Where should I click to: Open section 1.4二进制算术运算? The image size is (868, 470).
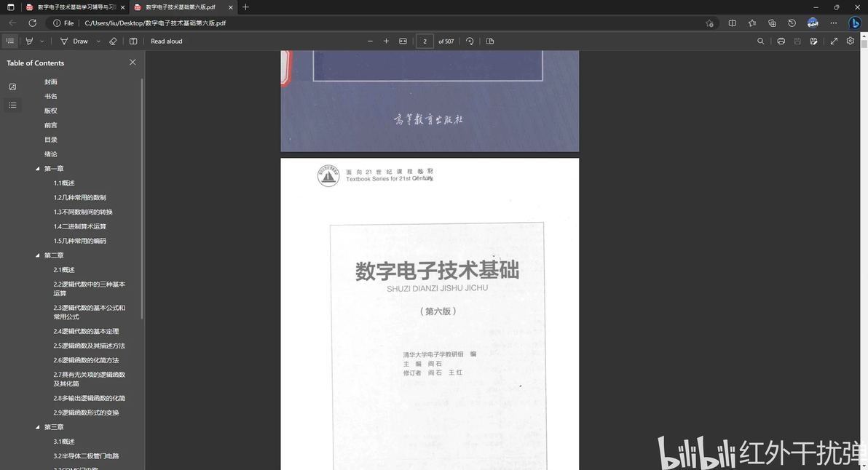(x=79, y=226)
